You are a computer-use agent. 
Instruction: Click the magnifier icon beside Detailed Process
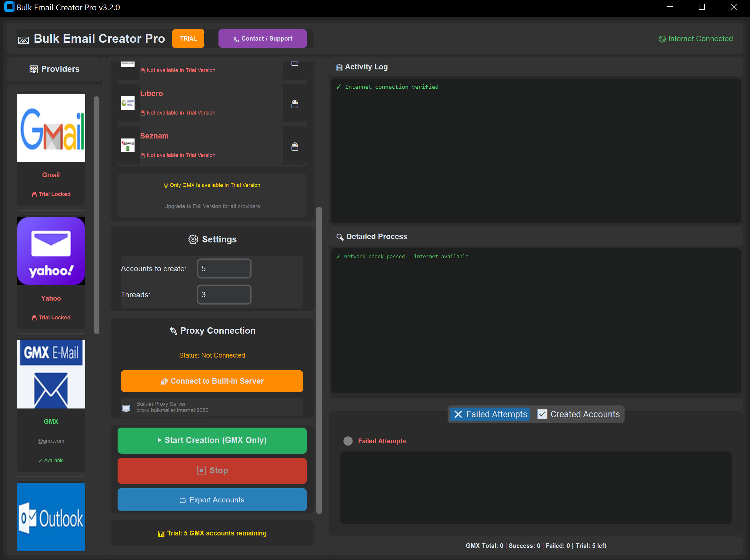[340, 237]
